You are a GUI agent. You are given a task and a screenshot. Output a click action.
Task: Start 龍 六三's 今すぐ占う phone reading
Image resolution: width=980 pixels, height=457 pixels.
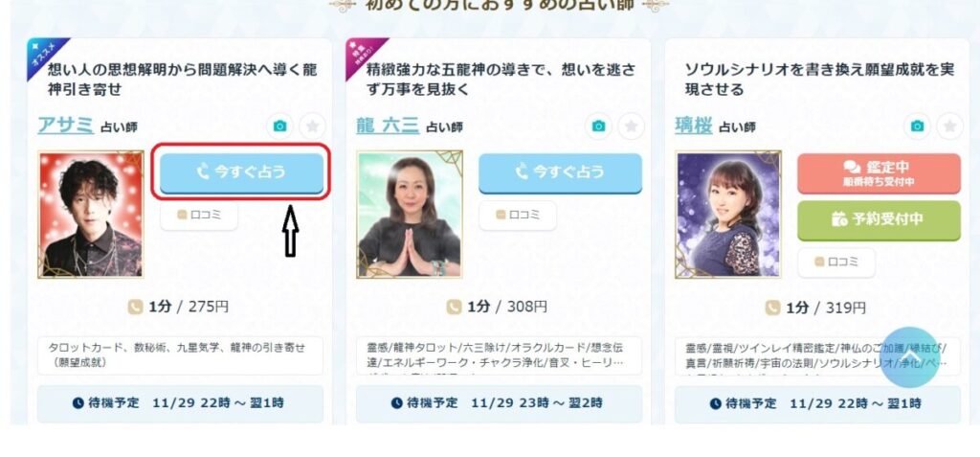pos(561,172)
